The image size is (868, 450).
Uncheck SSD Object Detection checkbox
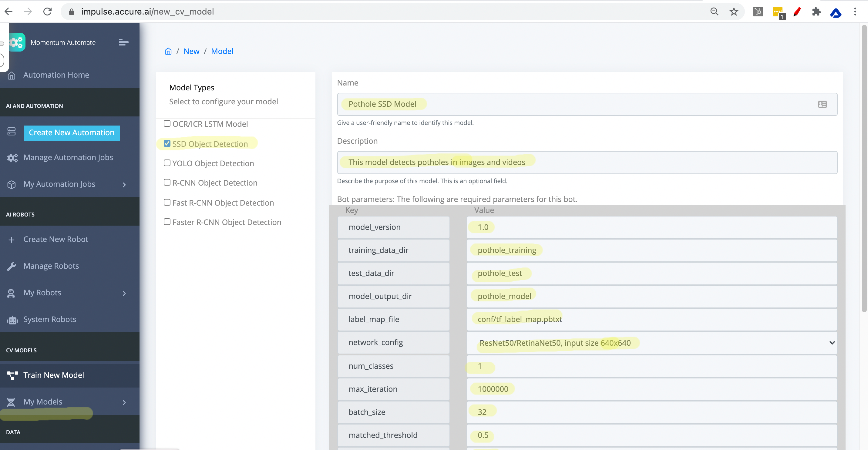pos(167,143)
